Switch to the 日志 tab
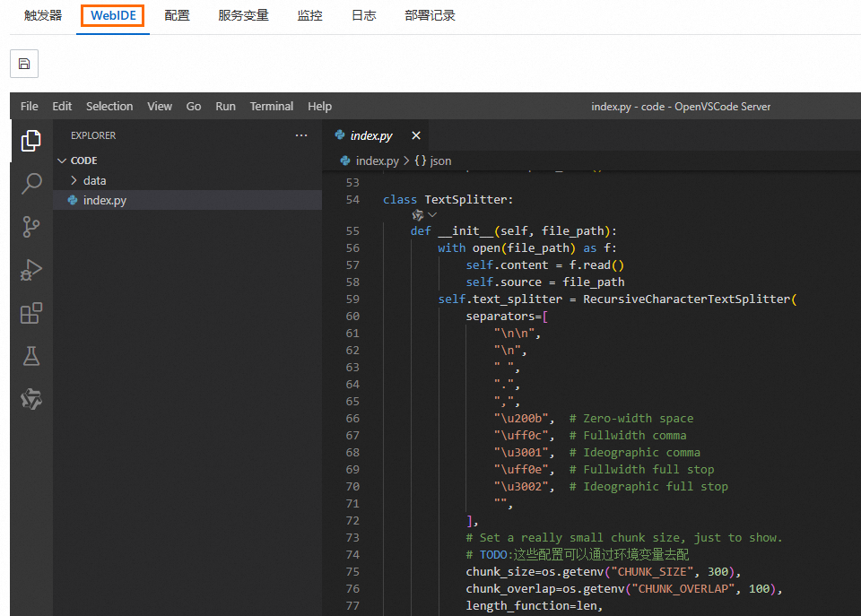This screenshot has height=616, width=861. coord(363,15)
